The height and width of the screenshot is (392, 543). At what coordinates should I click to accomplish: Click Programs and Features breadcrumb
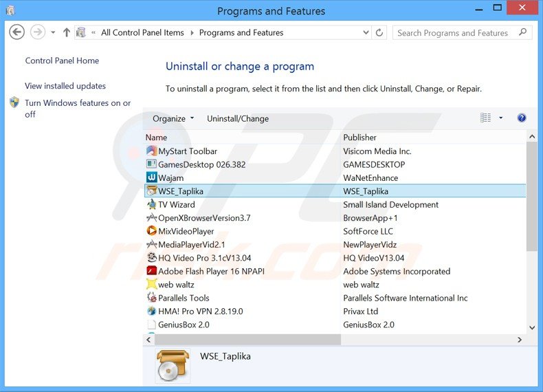(241, 32)
